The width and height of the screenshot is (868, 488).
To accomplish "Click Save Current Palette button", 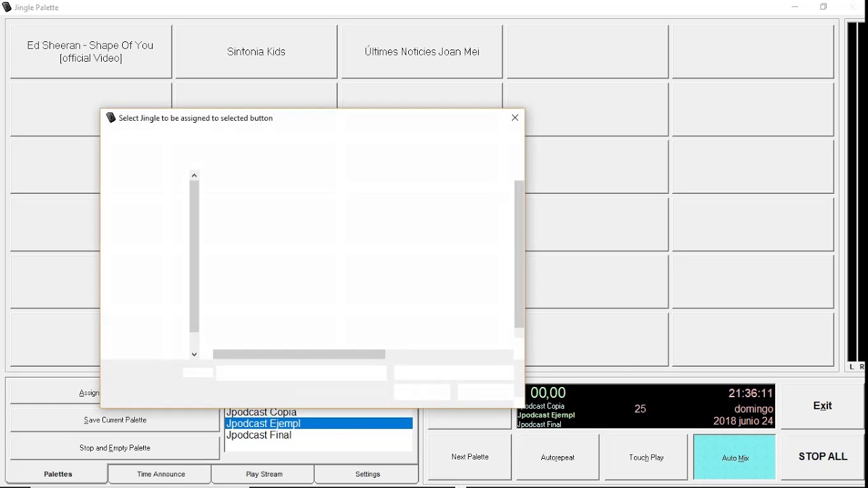I will [115, 420].
